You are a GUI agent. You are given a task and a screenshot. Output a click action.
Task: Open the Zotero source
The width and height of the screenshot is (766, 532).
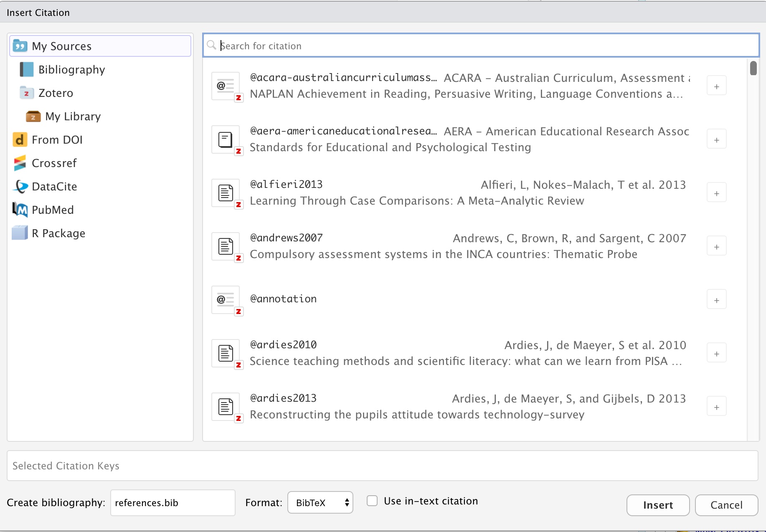pyautogui.click(x=56, y=93)
